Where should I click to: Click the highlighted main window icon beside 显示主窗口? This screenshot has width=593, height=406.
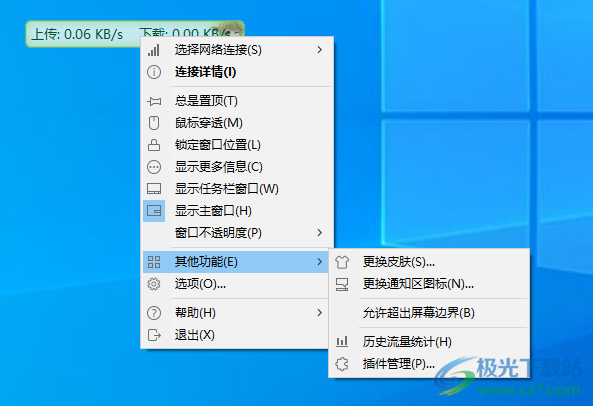(x=154, y=211)
